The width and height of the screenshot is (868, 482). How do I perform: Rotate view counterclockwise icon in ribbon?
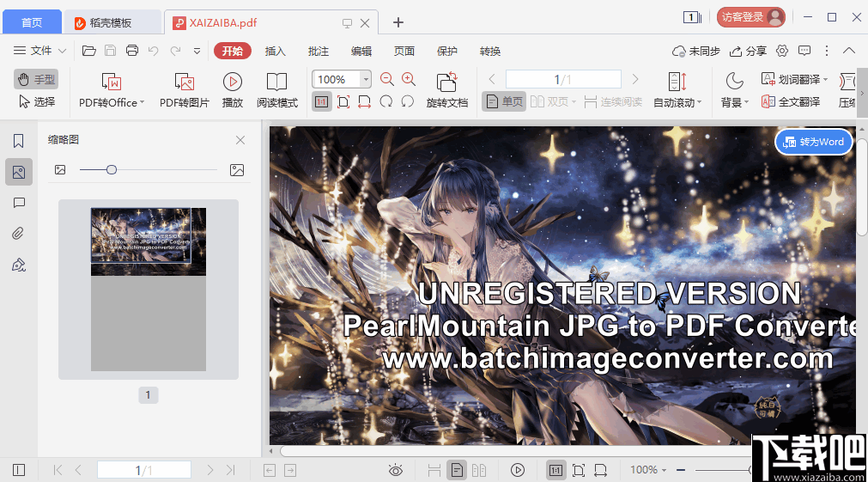coord(408,102)
